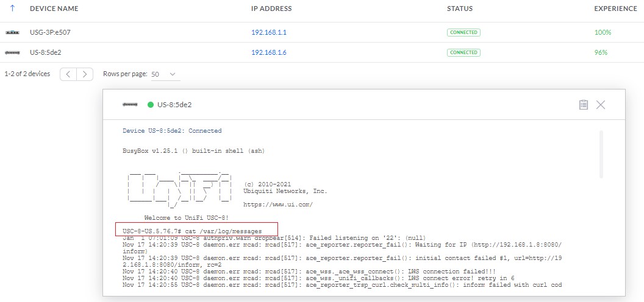Click the https://www.ui.com/ text
The height and width of the screenshot is (302, 644).
coord(278,205)
